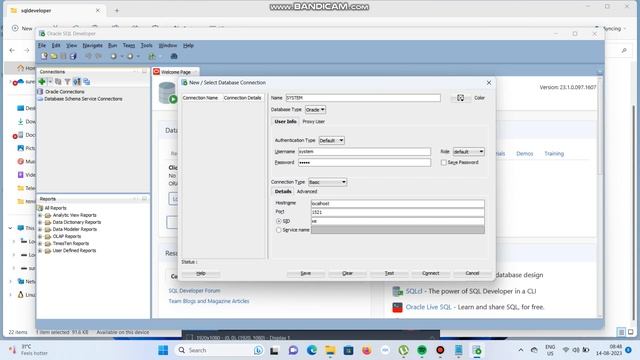Open the File menu
The image size is (640, 360).
pos(42,45)
